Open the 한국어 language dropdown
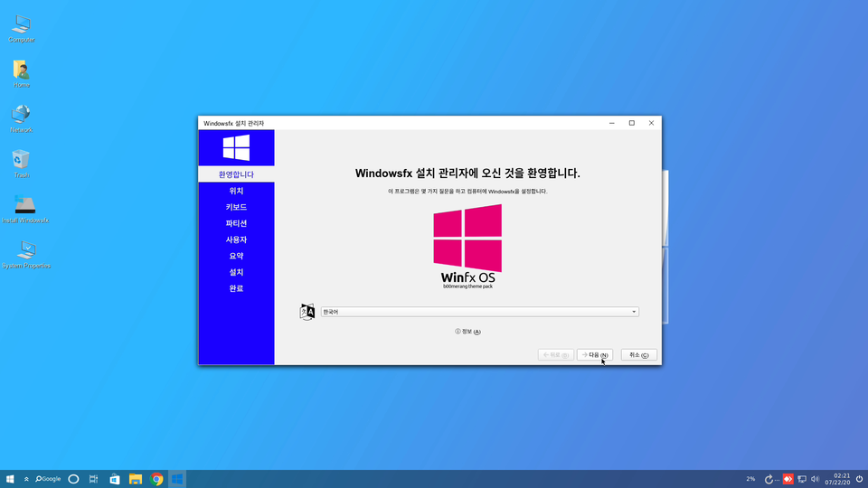868x488 pixels. 480,312
